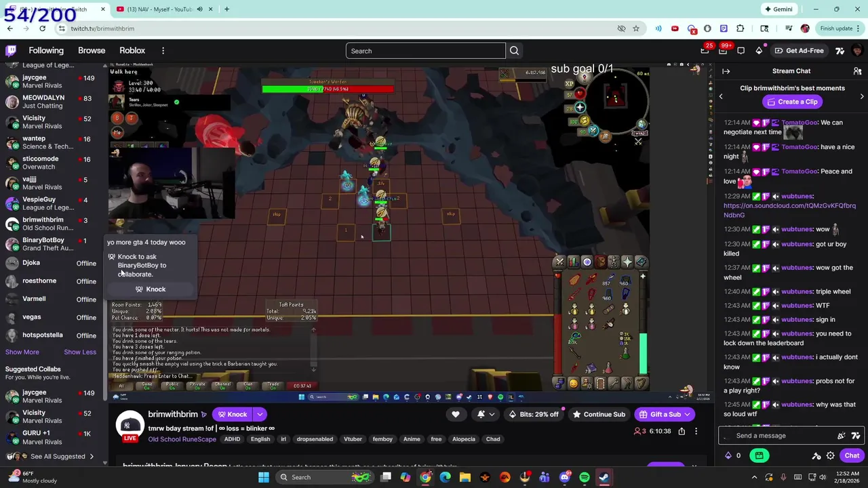The image size is (868, 488).
Task: Open moderator sword timer icon in chat
Action: pyautogui.click(x=816, y=455)
